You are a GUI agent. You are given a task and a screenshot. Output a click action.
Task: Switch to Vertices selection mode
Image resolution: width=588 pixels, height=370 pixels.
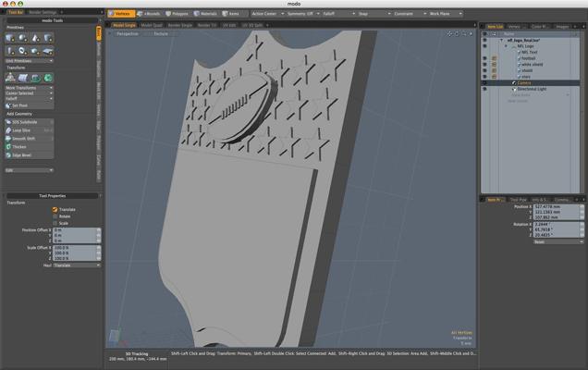pos(119,14)
